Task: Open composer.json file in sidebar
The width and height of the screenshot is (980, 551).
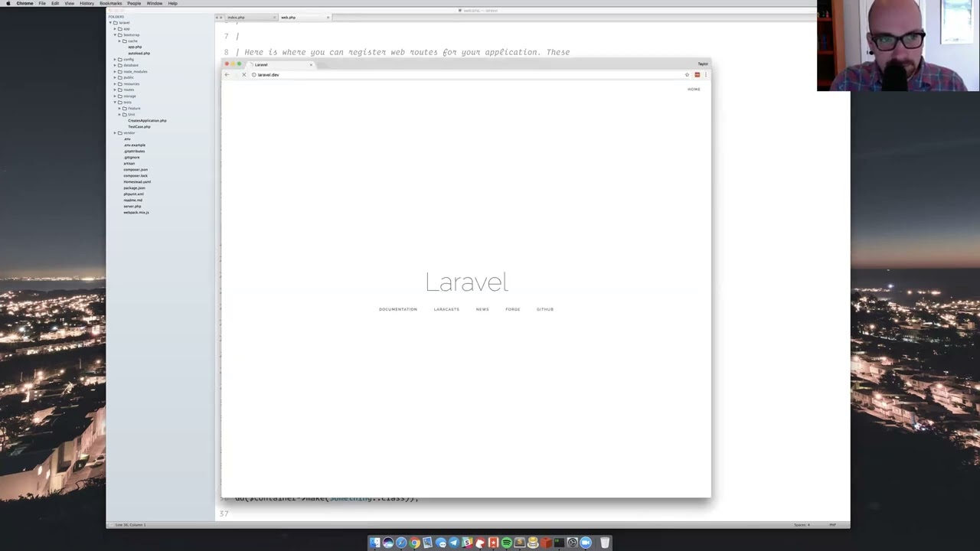Action: click(x=136, y=170)
